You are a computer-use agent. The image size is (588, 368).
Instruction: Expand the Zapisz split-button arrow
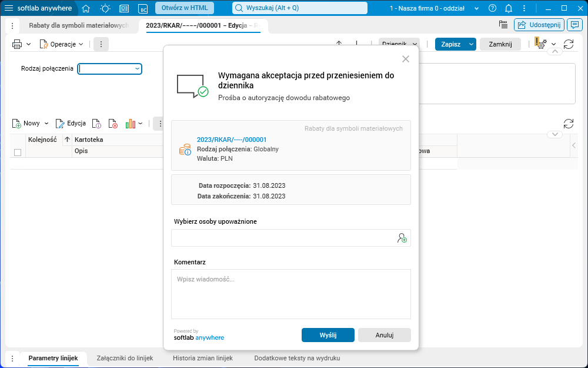pos(472,44)
